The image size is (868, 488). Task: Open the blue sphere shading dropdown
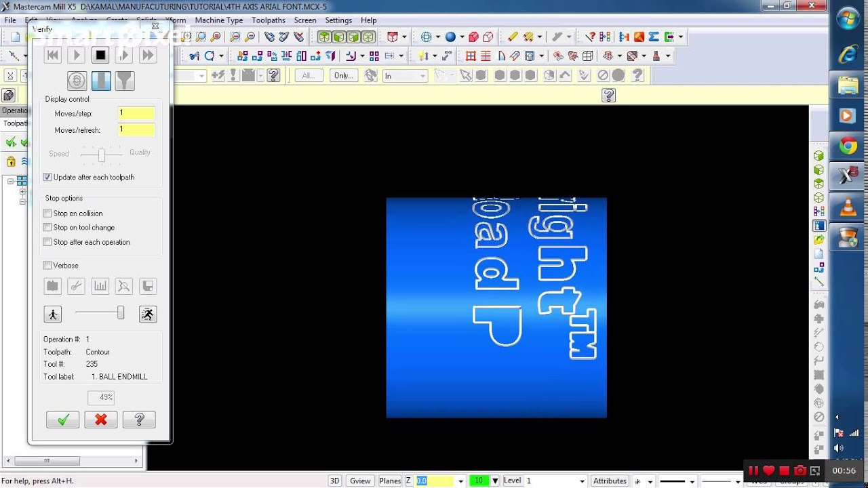pyautogui.click(x=462, y=37)
